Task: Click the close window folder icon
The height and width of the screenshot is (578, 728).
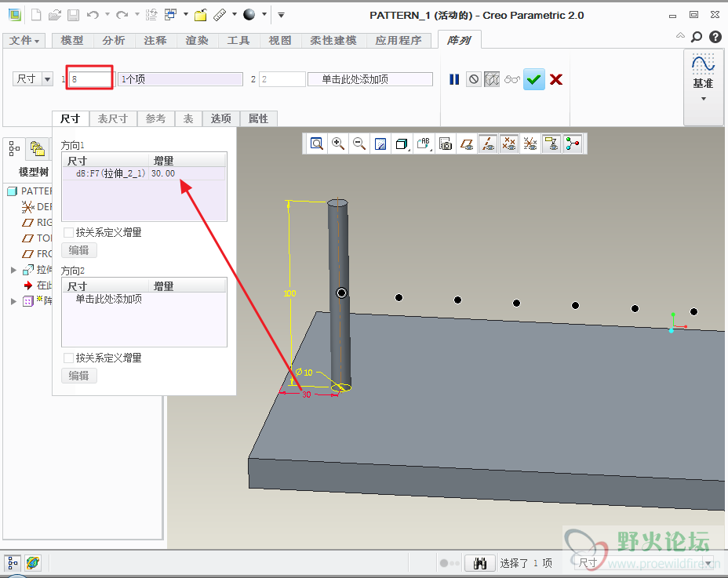Action: click(x=201, y=15)
